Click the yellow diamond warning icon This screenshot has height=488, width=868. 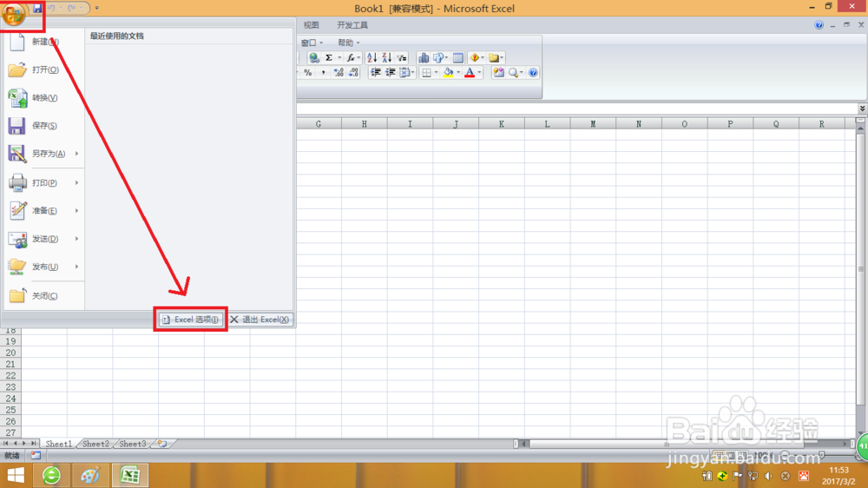point(475,57)
